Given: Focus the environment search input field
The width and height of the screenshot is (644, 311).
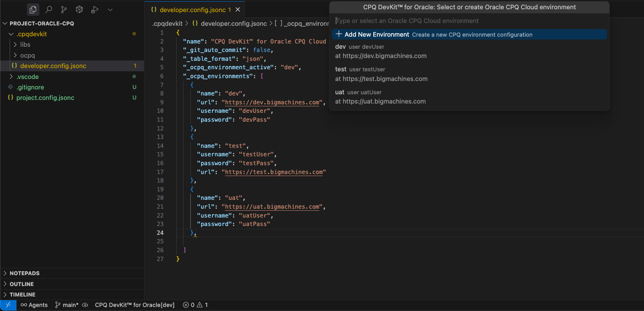Looking at the screenshot, I should click(469, 21).
